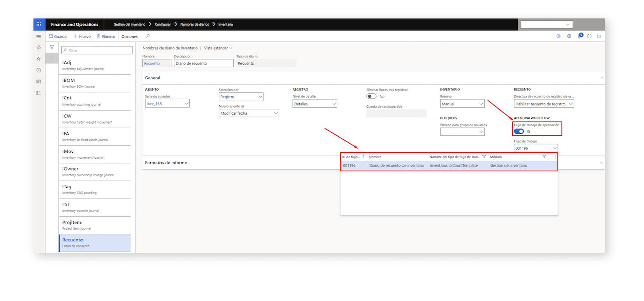Click the Workspaces icon in sidebar

click(39, 81)
